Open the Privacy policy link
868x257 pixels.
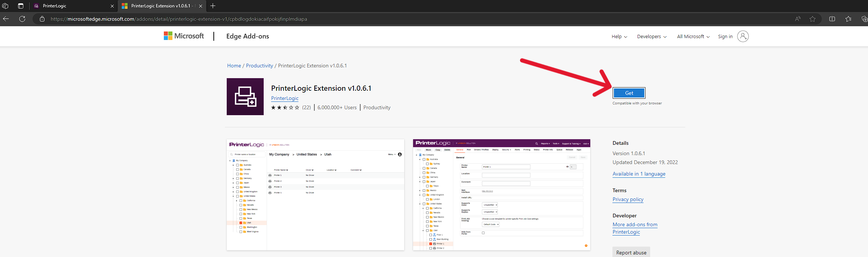pyautogui.click(x=628, y=199)
